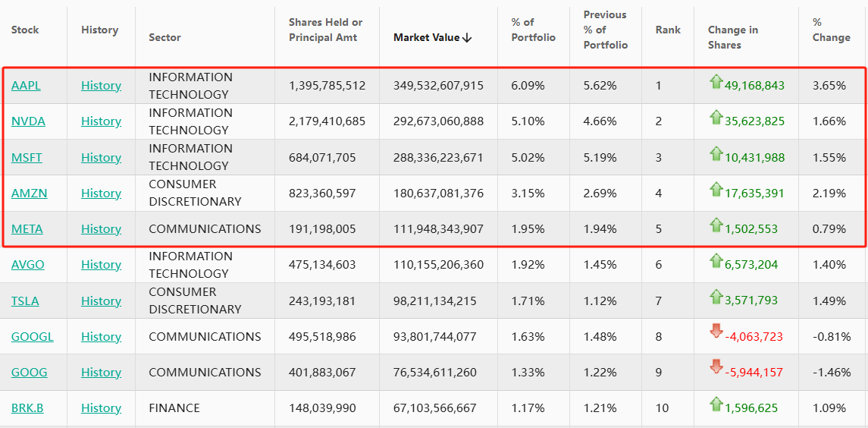The height and width of the screenshot is (428, 868).
Task: Click the red down arrow in GOOG row
Action: [x=716, y=367]
